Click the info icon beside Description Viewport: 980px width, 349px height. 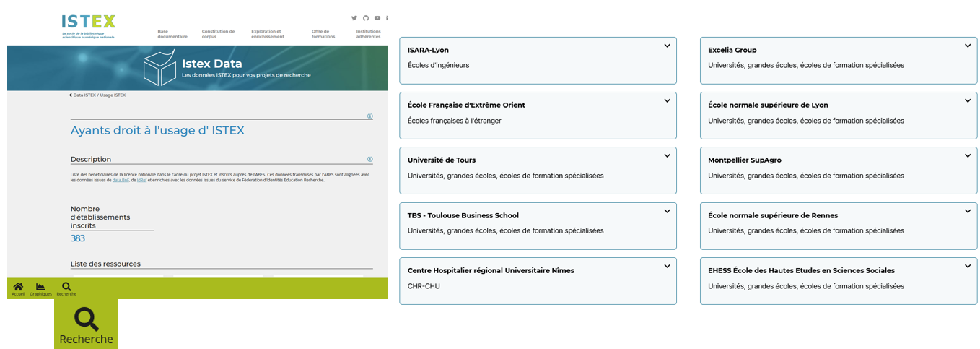coord(369,159)
